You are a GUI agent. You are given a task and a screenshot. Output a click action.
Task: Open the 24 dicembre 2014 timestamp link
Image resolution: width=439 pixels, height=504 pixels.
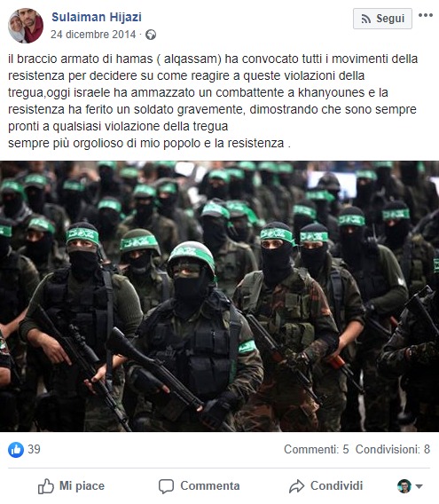(93, 35)
